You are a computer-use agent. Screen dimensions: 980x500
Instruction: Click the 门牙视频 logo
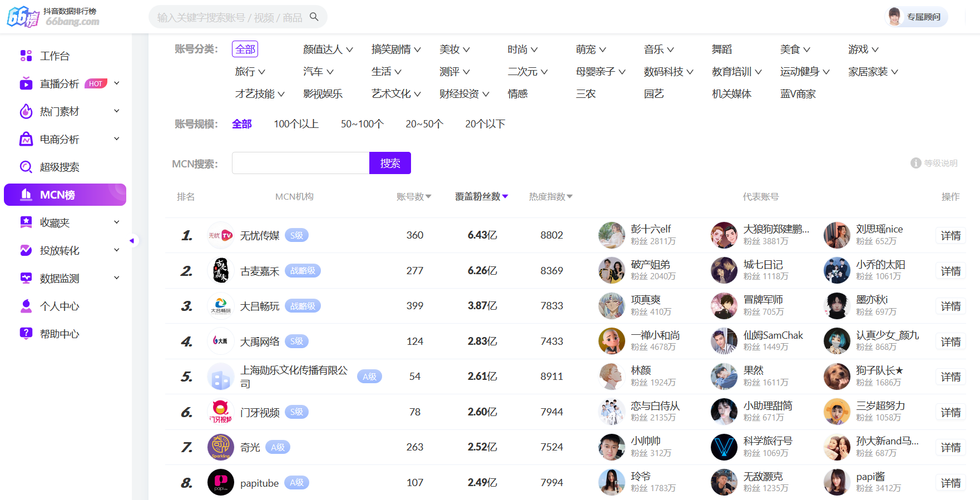pyautogui.click(x=221, y=412)
